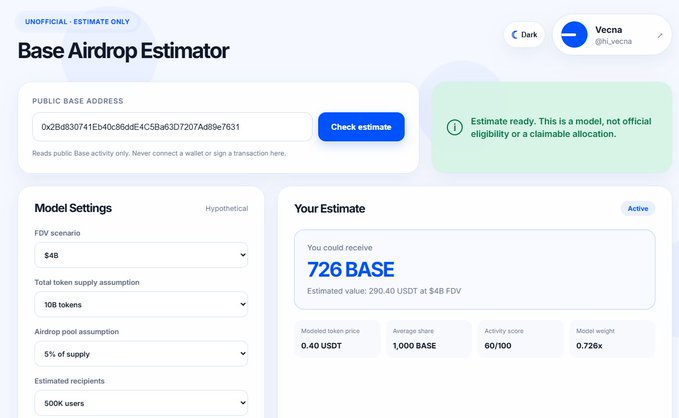The width and height of the screenshot is (679, 418).
Task: Focus the public Base address input field
Action: pos(172,127)
